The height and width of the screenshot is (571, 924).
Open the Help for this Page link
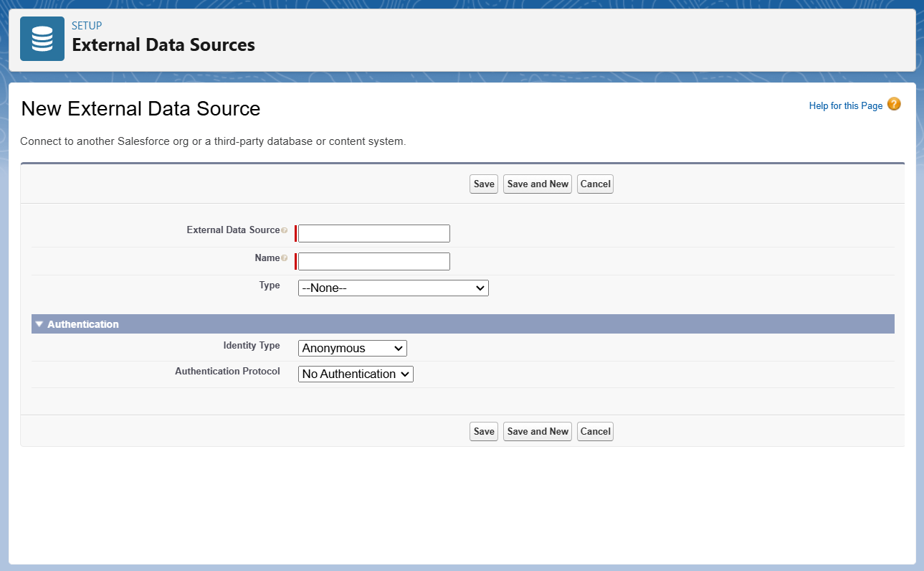[x=845, y=106]
